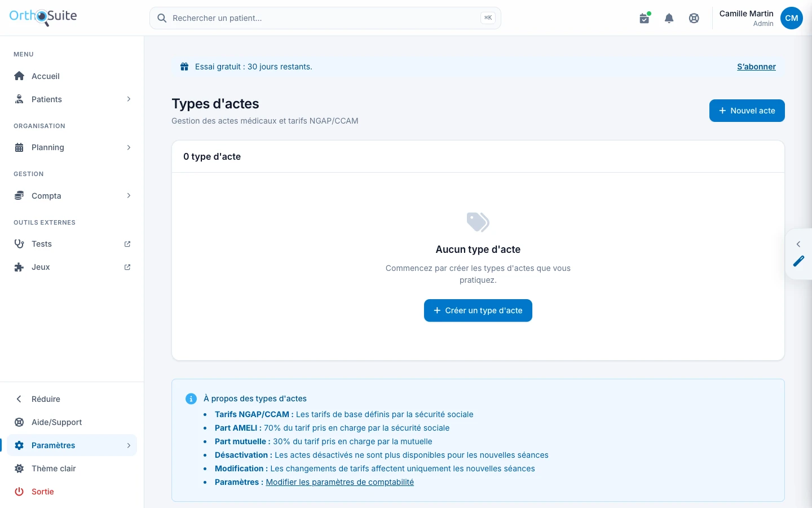Open Modifier les paramètres de comptabilité link
This screenshot has width=812, height=508.
pyautogui.click(x=340, y=482)
